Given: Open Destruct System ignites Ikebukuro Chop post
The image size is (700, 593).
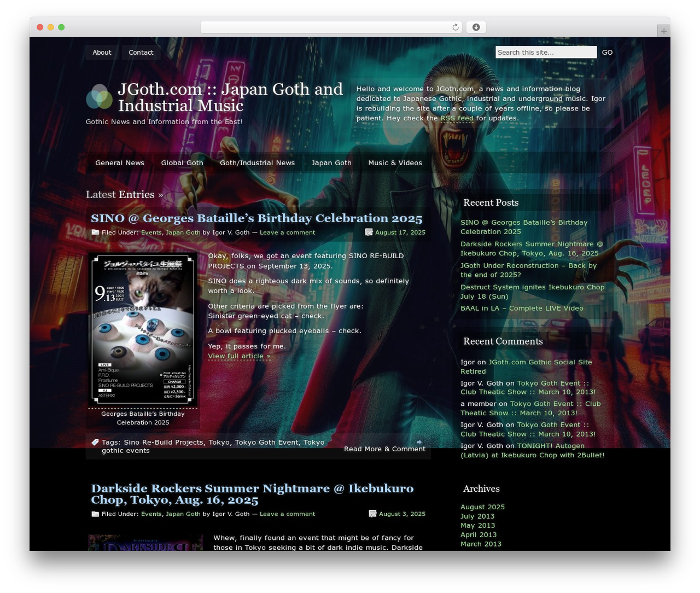Looking at the screenshot, I should tap(533, 292).
